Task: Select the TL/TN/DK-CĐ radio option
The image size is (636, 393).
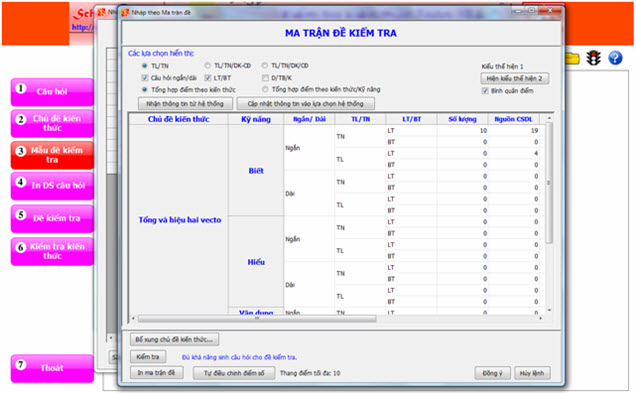Action: point(208,65)
